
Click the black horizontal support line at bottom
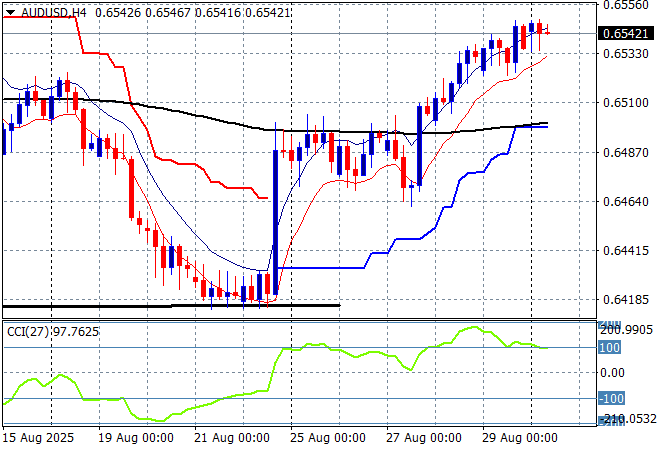click(170, 305)
